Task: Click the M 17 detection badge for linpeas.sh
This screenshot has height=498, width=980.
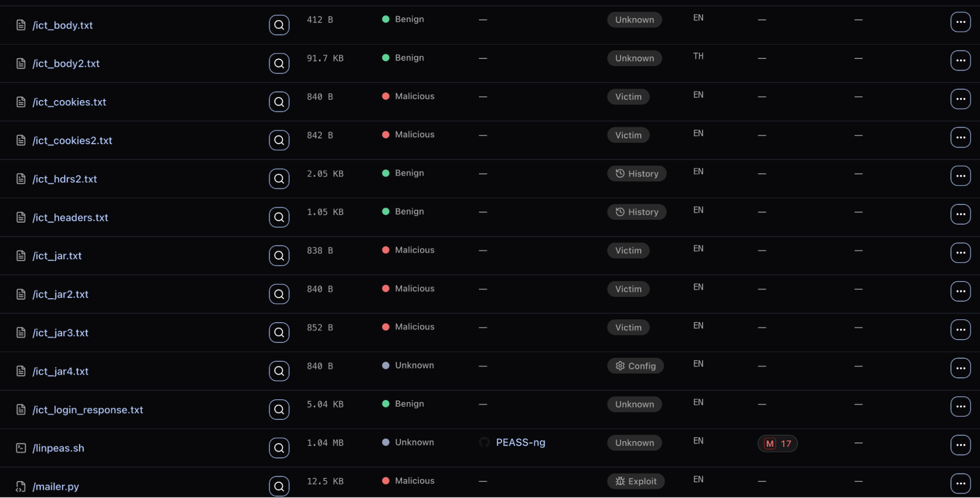Action: point(778,444)
